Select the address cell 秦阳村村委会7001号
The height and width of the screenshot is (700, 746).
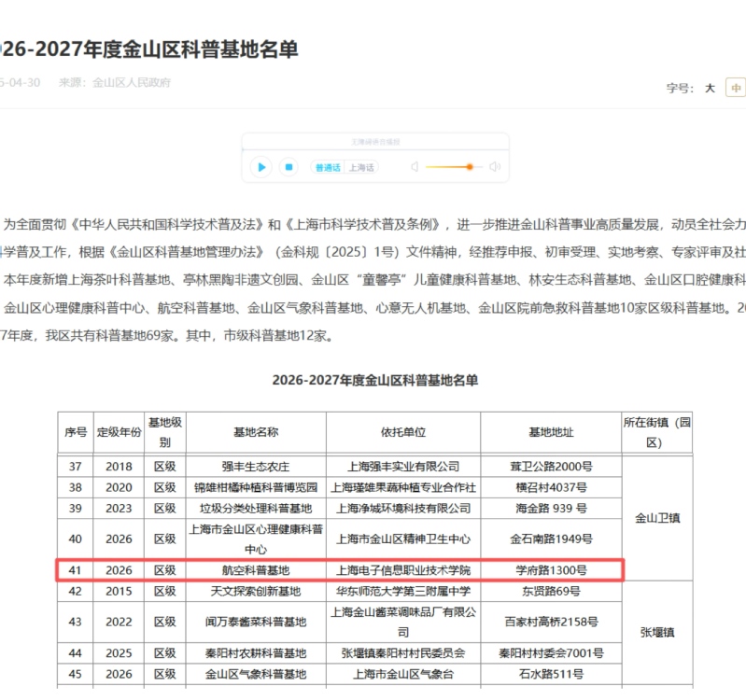tap(551, 653)
